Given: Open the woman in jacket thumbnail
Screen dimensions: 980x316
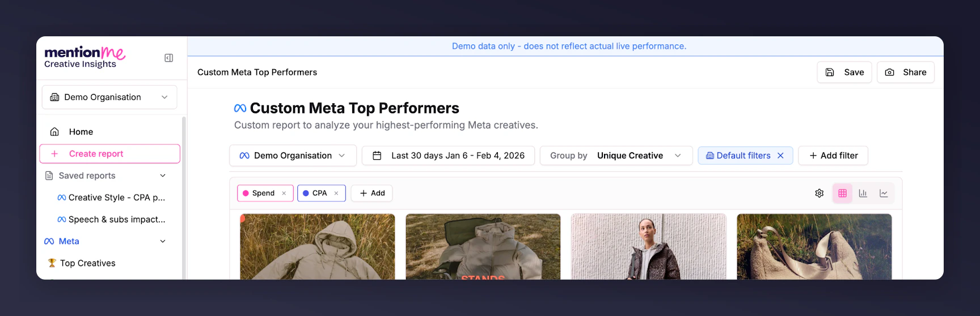Looking at the screenshot, I should point(648,247).
